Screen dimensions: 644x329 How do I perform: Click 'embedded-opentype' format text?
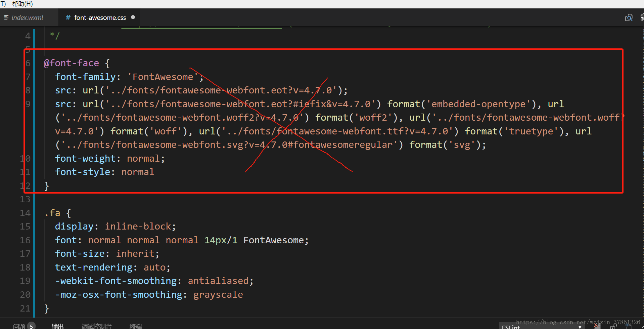point(478,104)
